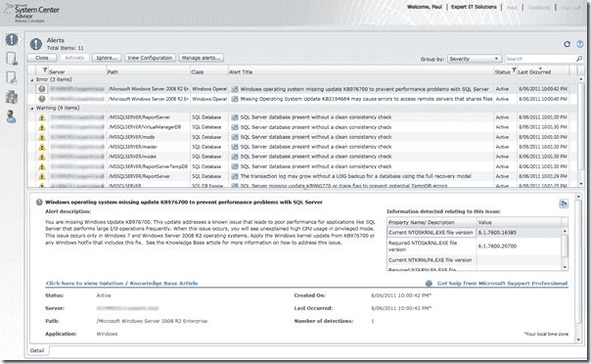Click the large Alerts header icon
The image size is (591, 364).
[x=36, y=44]
